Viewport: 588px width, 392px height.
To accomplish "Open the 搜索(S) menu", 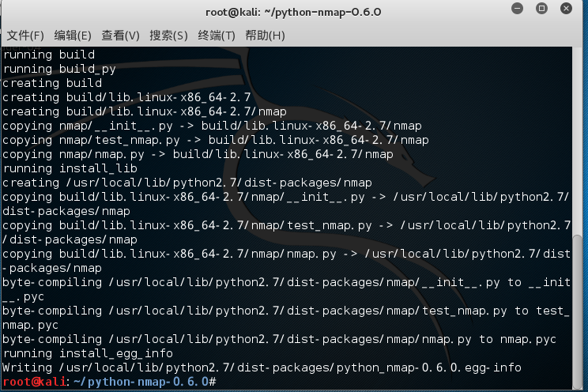I will [168, 36].
